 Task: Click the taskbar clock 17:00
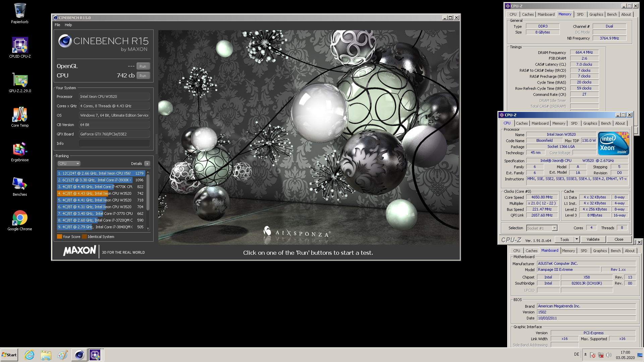click(x=625, y=352)
